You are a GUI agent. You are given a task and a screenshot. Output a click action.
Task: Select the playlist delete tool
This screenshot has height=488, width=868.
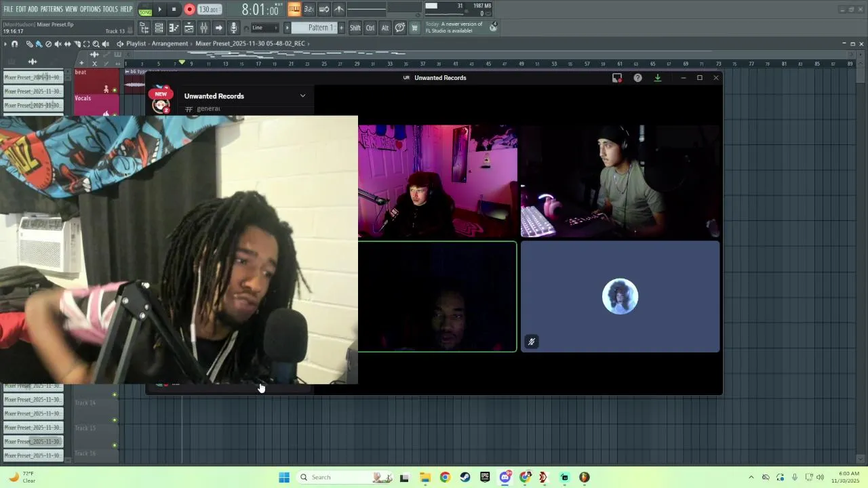pyautogui.click(x=48, y=43)
